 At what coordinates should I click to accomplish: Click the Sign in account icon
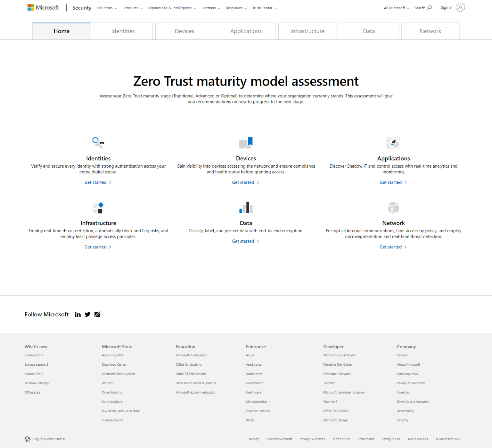point(460,7)
